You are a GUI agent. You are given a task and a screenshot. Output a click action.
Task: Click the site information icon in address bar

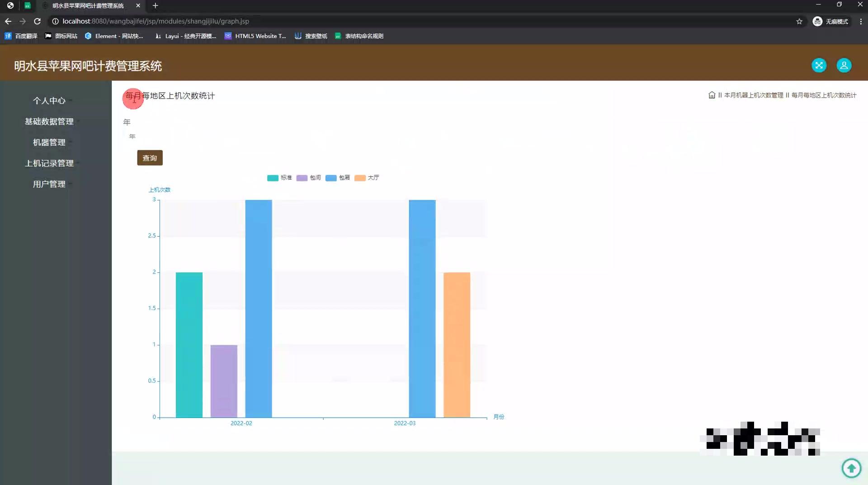(55, 21)
